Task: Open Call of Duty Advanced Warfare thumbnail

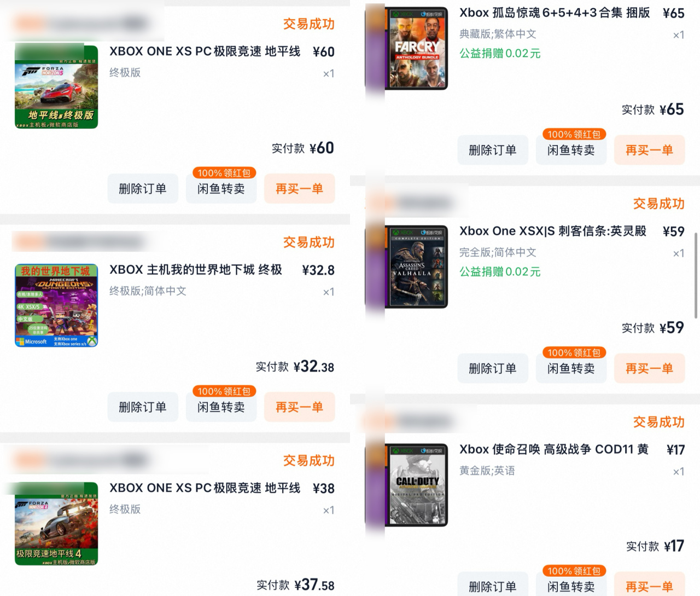Action: [x=417, y=485]
